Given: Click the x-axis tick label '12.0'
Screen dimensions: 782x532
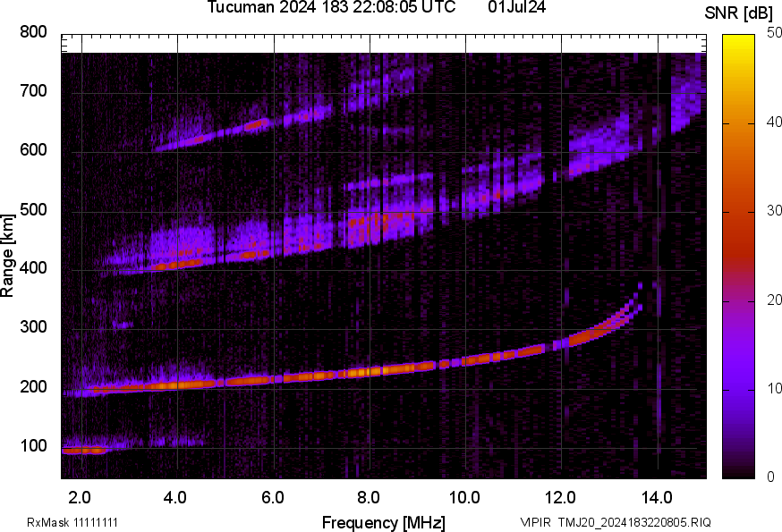Looking at the screenshot, I should coord(560,498).
